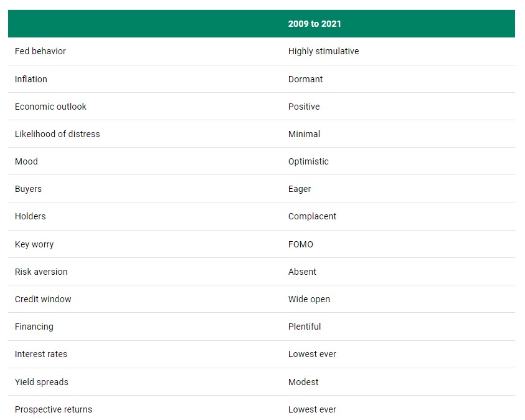525x420 pixels.
Task: Select the 'Inflation' row label
Action: pyautogui.click(x=31, y=79)
